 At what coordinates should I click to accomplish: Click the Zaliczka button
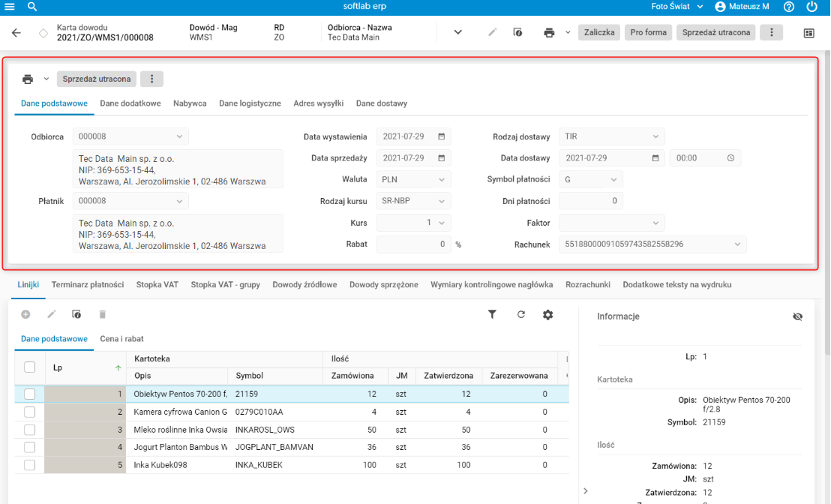[599, 33]
